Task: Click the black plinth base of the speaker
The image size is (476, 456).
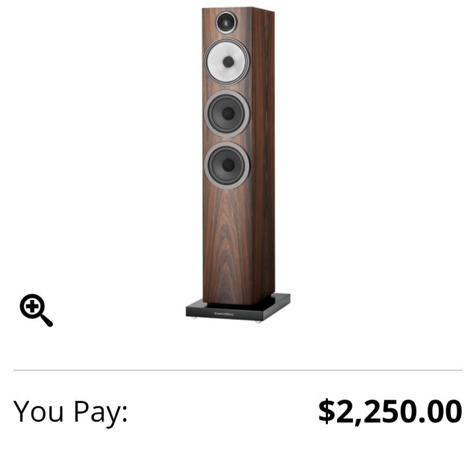Action: click(x=238, y=308)
